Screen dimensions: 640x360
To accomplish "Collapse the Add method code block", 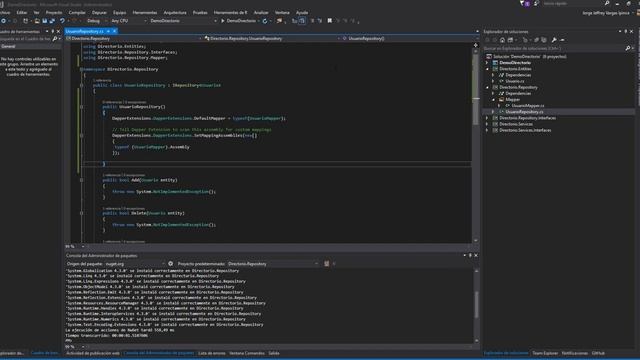I will point(82,180).
